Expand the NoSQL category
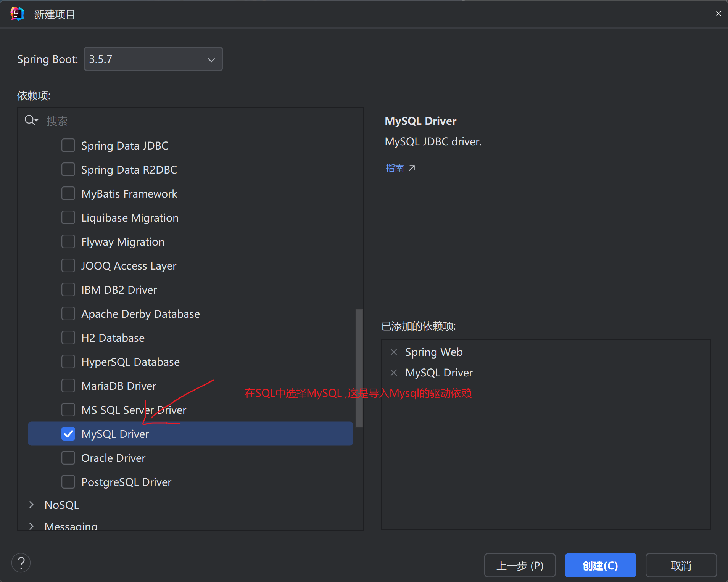The height and width of the screenshot is (582, 728). coord(32,505)
